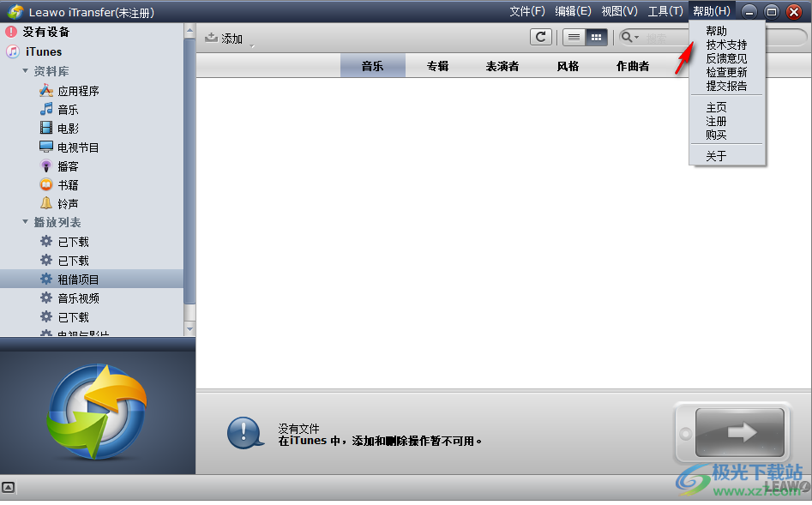Viewport: 812px width, 505px height.
Task: Click the big transfer arrow button
Action: point(739,432)
